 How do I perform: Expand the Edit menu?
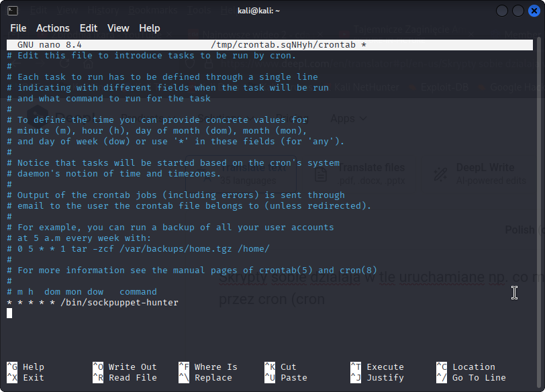88,28
